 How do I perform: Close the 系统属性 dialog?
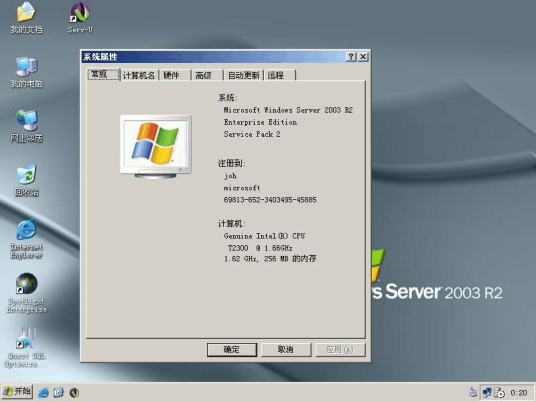pyautogui.click(x=363, y=57)
